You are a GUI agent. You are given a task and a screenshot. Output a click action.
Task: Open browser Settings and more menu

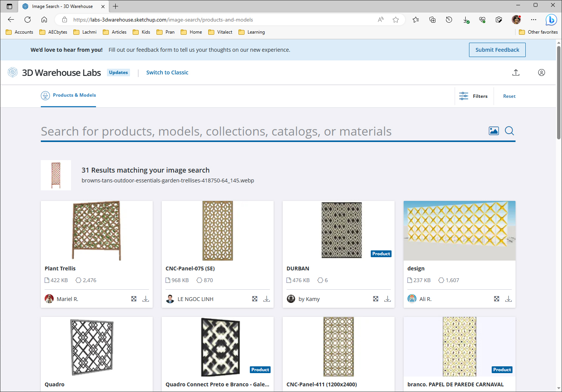[533, 20]
